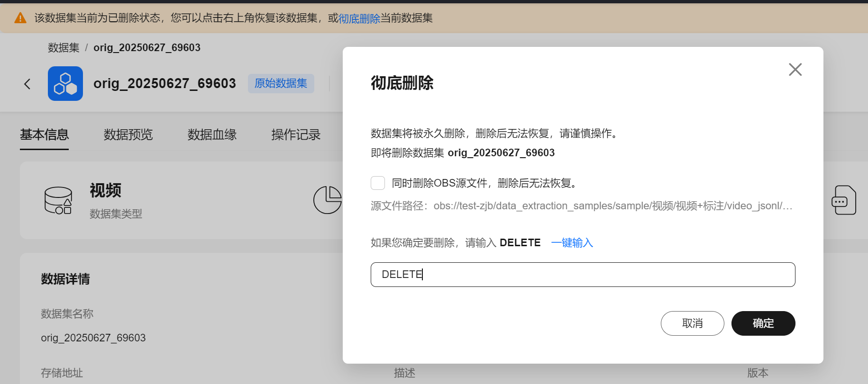Image resolution: width=868 pixels, height=384 pixels.
Task: Confirm deletion with 确定 button
Action: 763,323
